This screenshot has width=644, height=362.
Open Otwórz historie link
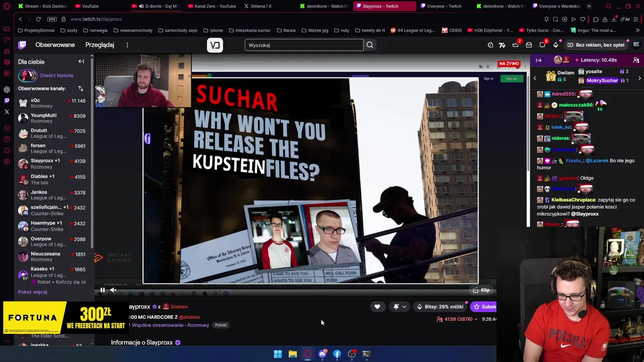coord(56,75)
